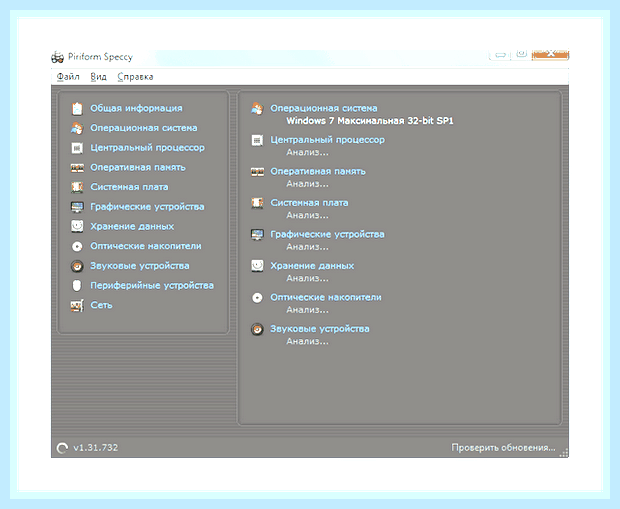Click the Оперативная память icon in sidebar

(x=77, y=168)
